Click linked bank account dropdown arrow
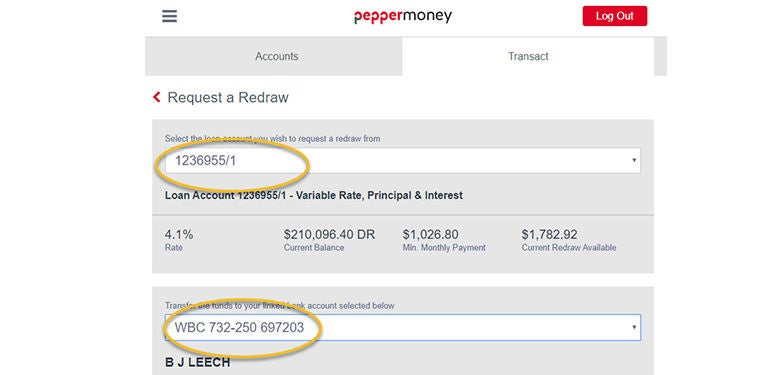780x375 pixels. (x=634, y=327)
